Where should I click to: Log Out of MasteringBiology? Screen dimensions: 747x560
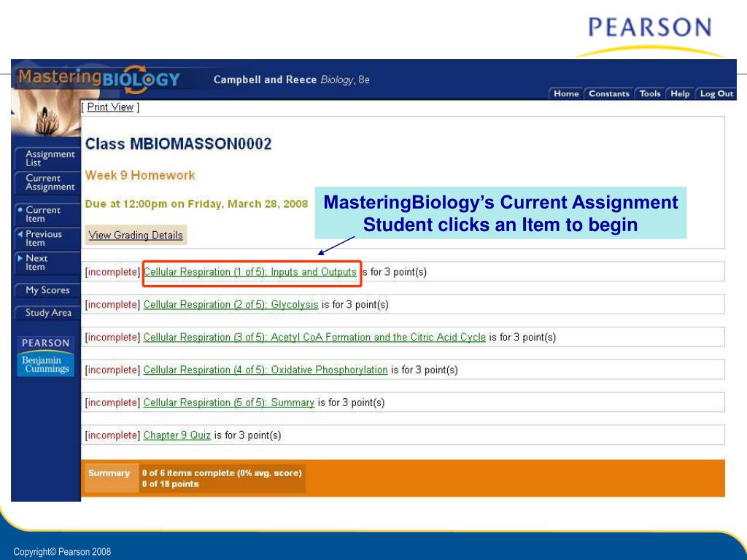coord(716,94)
